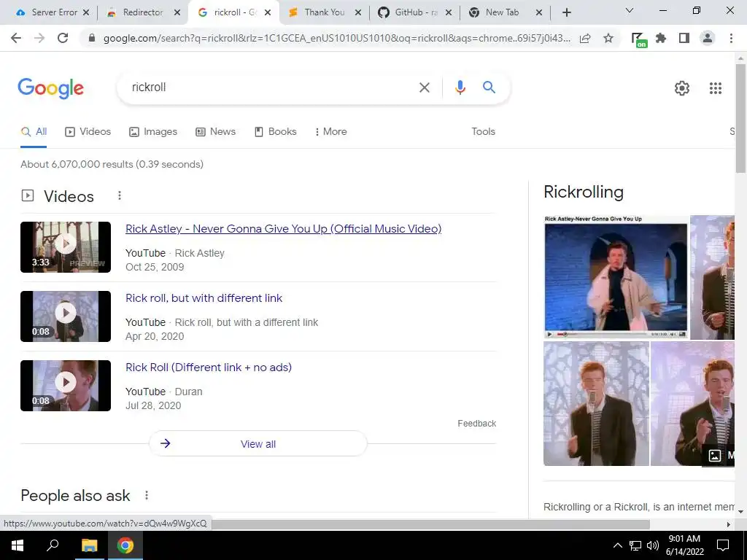This screenshot has height=560, width=747.
Task: Switch to the New Tab tab
Action: [x=501, y=12]
